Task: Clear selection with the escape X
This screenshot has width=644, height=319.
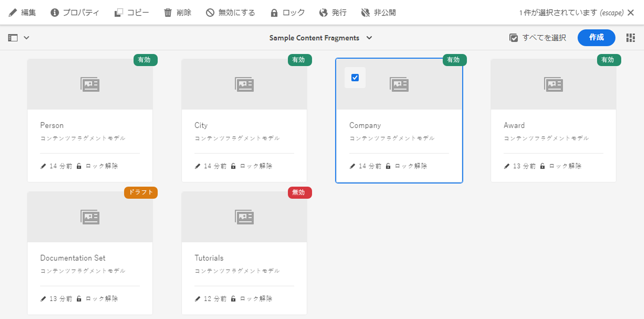Action: pyautogui.click(x=631, y=13)
